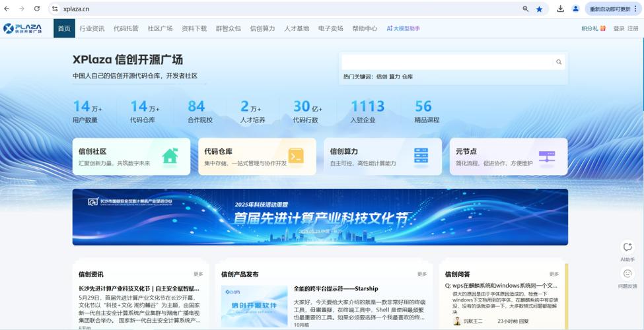
Task: Click the 56 精品课程 statistic
Action: 427,112
